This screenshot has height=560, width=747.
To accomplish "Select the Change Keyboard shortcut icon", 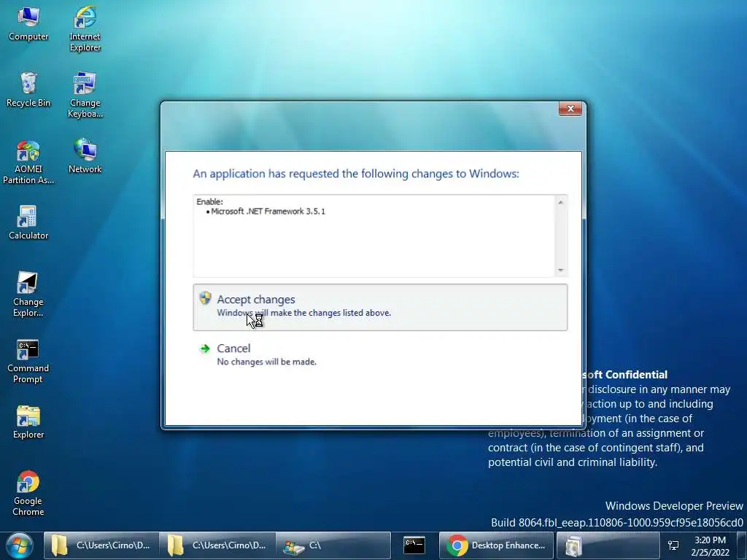I will (85, 96).
